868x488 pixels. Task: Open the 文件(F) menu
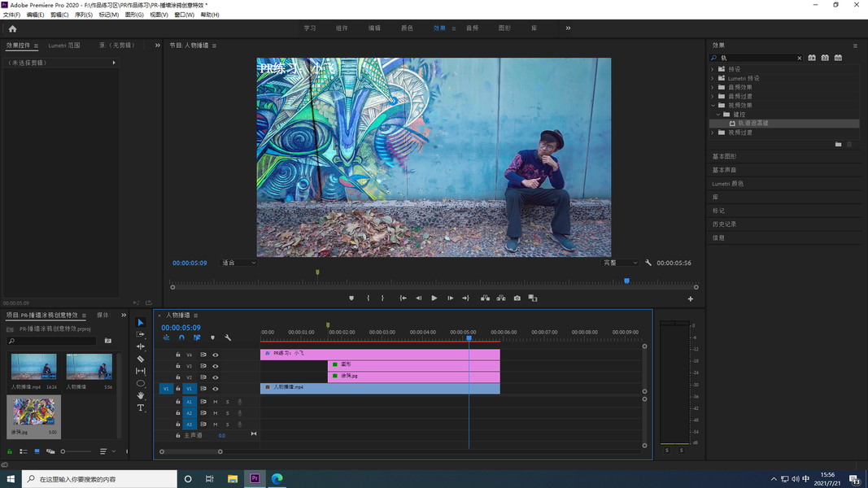coord(11,15)
